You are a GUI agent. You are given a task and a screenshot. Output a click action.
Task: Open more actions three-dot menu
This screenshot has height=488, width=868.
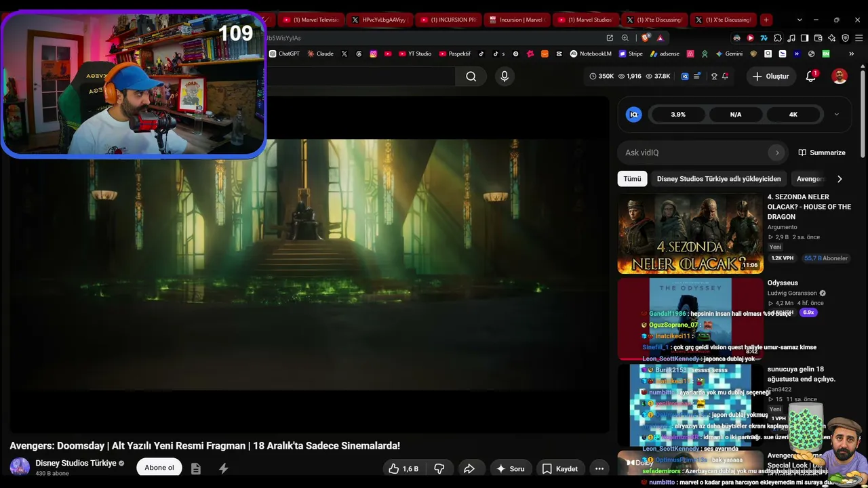coord(599,468)
